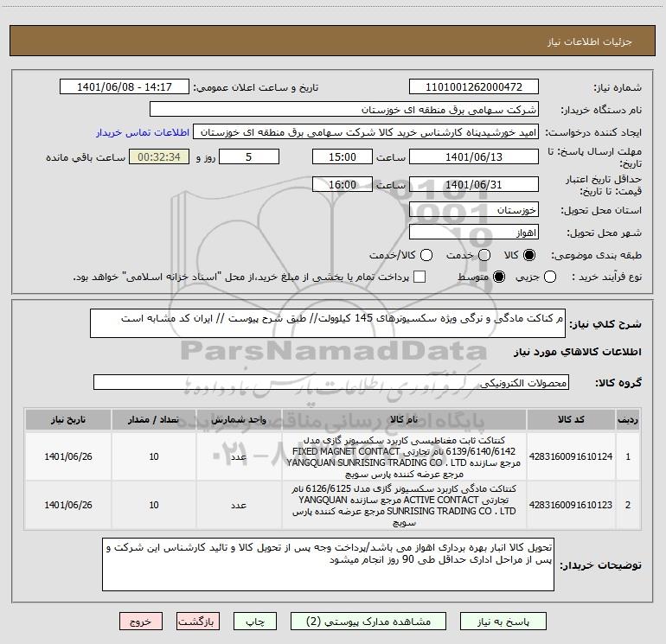Choose متوسط purchase process type
The width and height of the screenshot is (666, 644).
click(499, 277)
